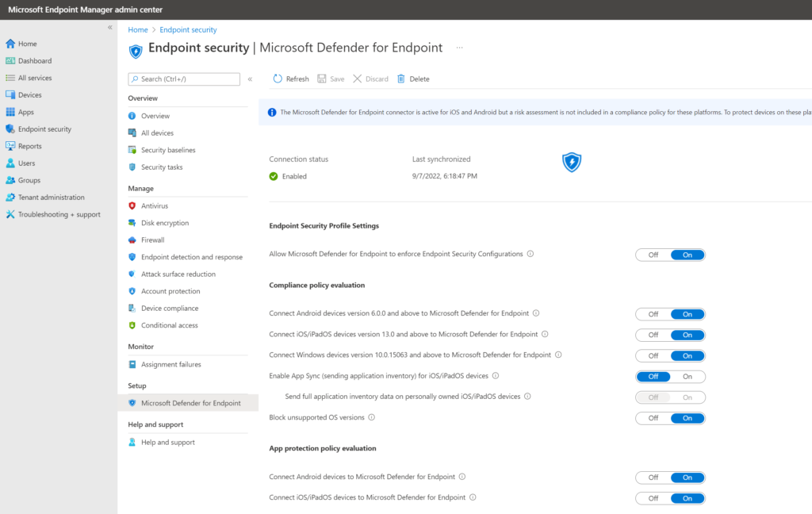The width and height of the screenshot is (812, 514).
Task: Open Conditional access menu item
Action: pyautogui.click(x=170, y=325)
